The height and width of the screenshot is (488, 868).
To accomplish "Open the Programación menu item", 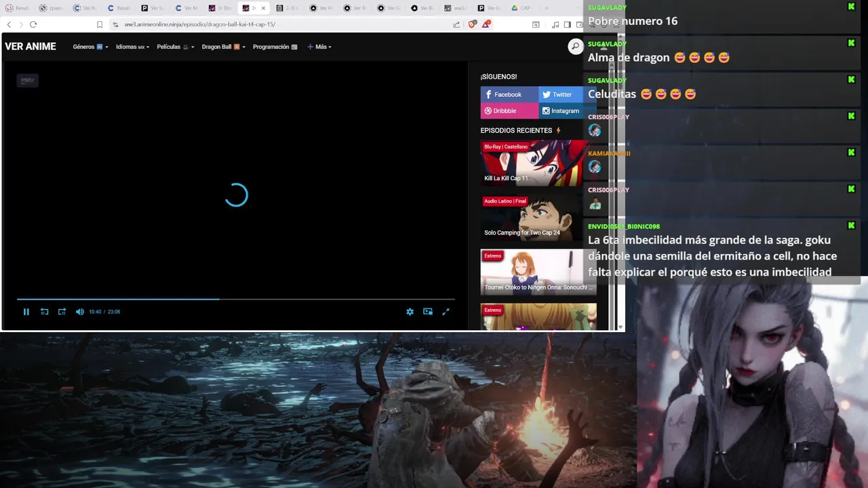I will (275, 47).
